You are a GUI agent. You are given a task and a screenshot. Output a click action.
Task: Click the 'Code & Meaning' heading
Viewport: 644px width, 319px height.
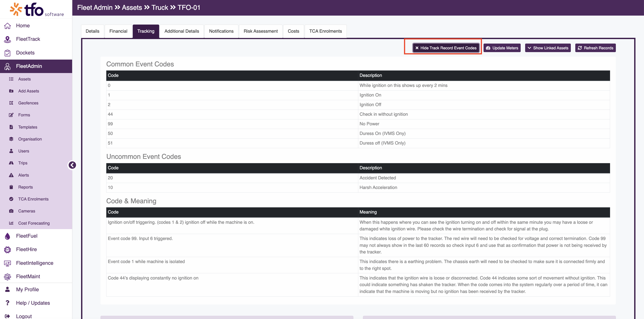pyautogui.click(x=131, y=201)
